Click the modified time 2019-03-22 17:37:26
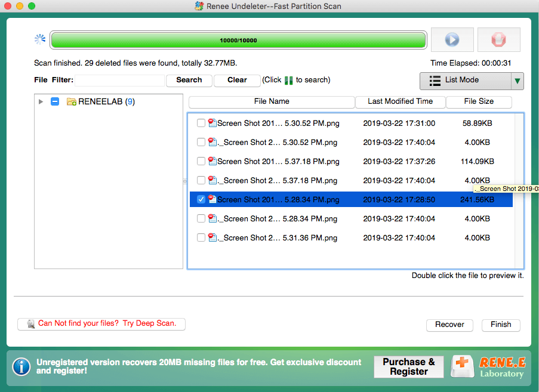Image resolution: width=539 pixels, height=392 pixels. pyautogui.click(x=399, y=162)
